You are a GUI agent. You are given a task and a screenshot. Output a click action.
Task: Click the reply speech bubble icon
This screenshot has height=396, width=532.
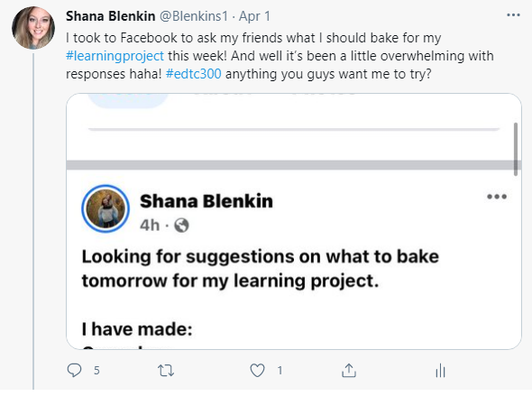[74, 370]
